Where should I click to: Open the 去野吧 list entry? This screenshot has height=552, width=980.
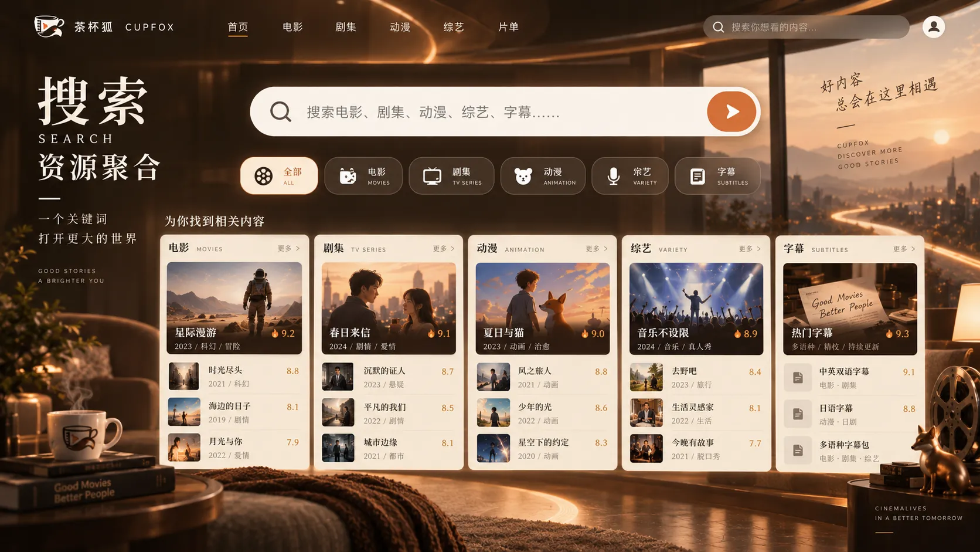[x=696, y=377]
